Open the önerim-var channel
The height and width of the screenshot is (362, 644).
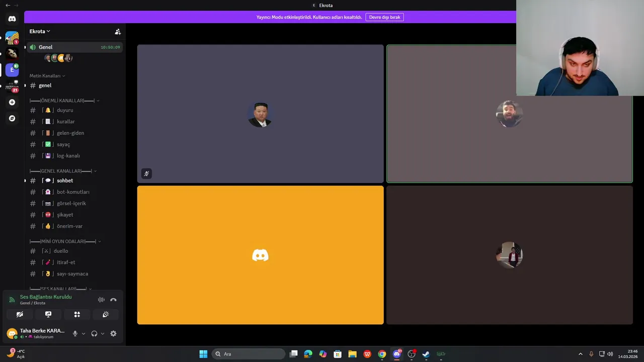point(74,226)
